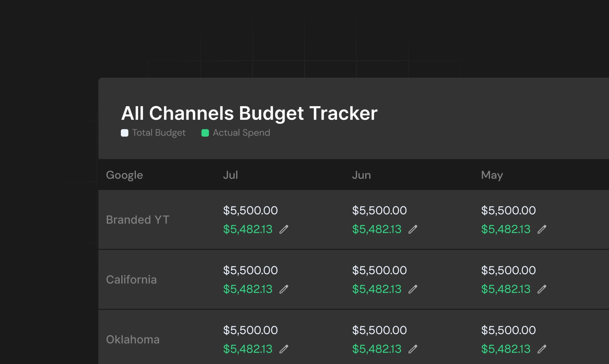Edit California actual spend for Jul
Viewport: 609px width, 364px height.
click(x=284, y=289)
